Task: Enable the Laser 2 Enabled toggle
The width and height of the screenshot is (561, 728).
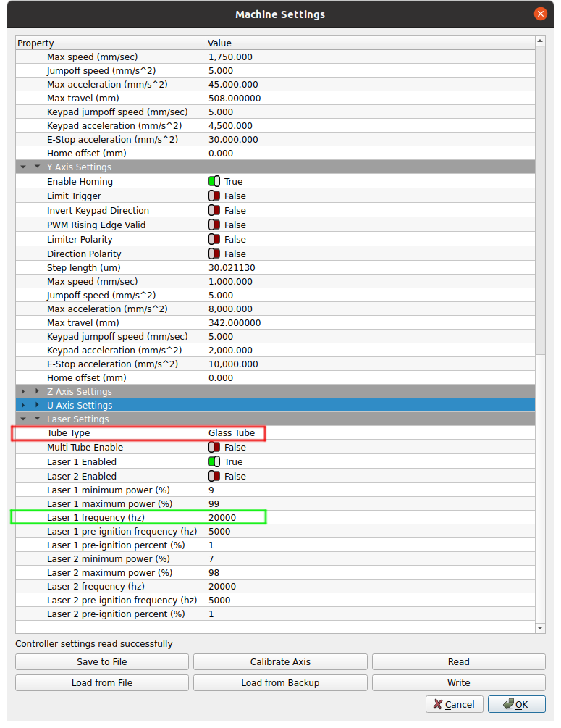Action: coord(214,477)
